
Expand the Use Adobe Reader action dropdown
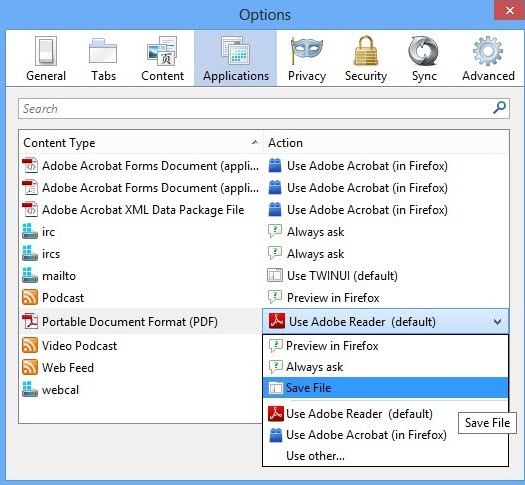385,322
